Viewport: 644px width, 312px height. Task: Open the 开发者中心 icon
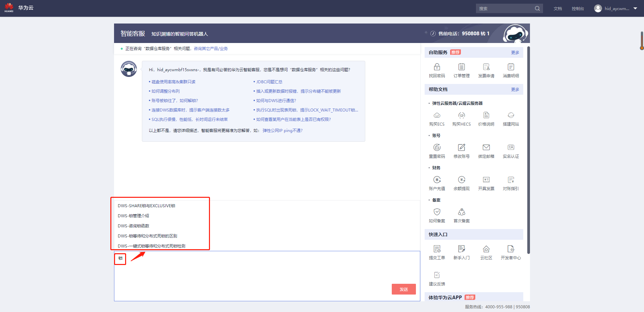click(511, 249)
